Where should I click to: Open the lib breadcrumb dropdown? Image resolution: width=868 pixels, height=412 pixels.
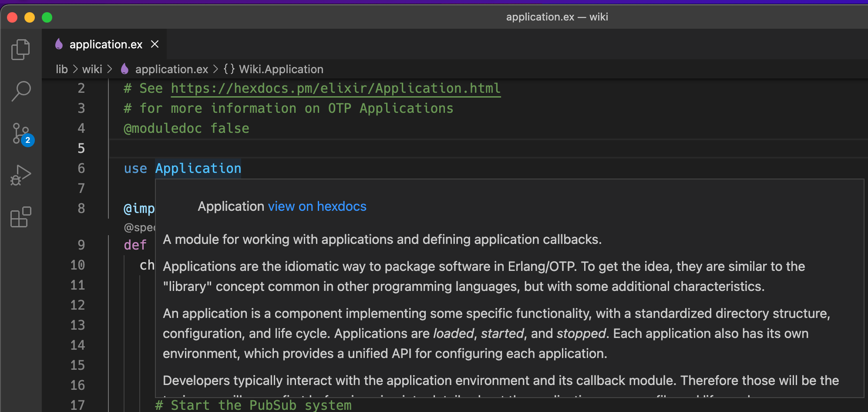pyautogui.click(x=61, y=69)
